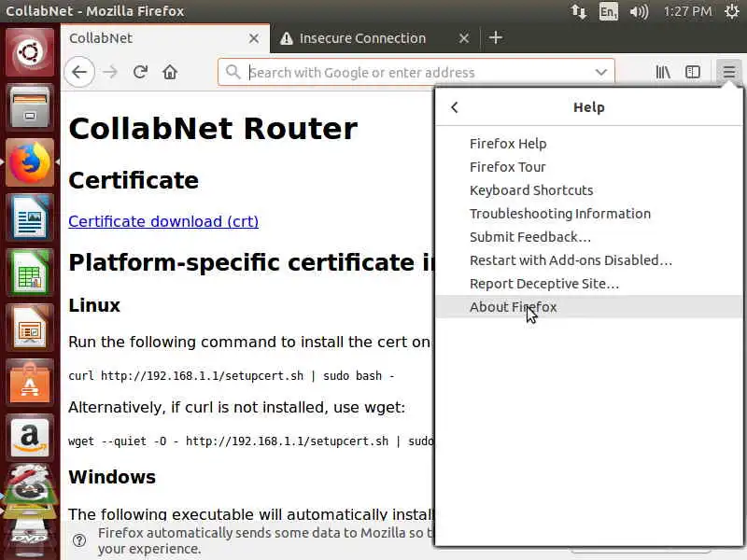The width and height of the screenshot is (747, 560).
Task: Click the Windows section heading
Action: click(x=112, y=477)
